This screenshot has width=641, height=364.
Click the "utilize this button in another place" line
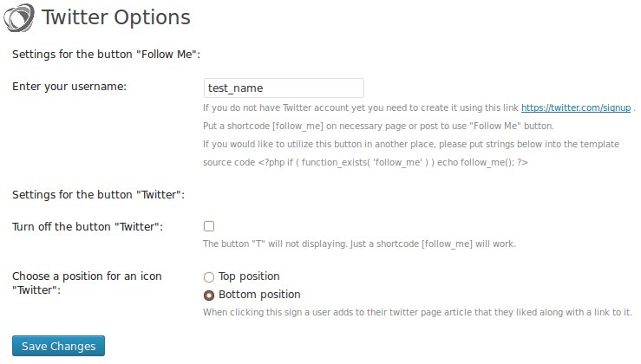coord(411,144)
